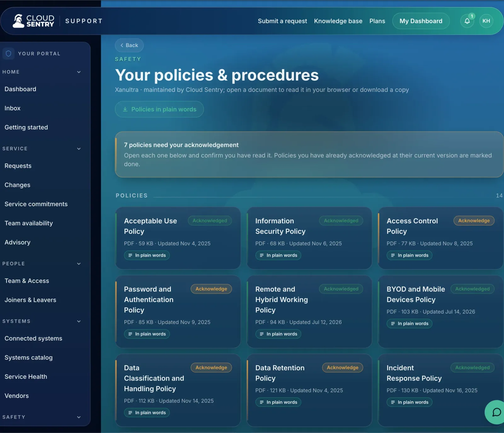Image resolution: width=504 pixels, height=433 pixels.
Task: Click the Cloud Sentry logo
Action: [x=33, y=21]
